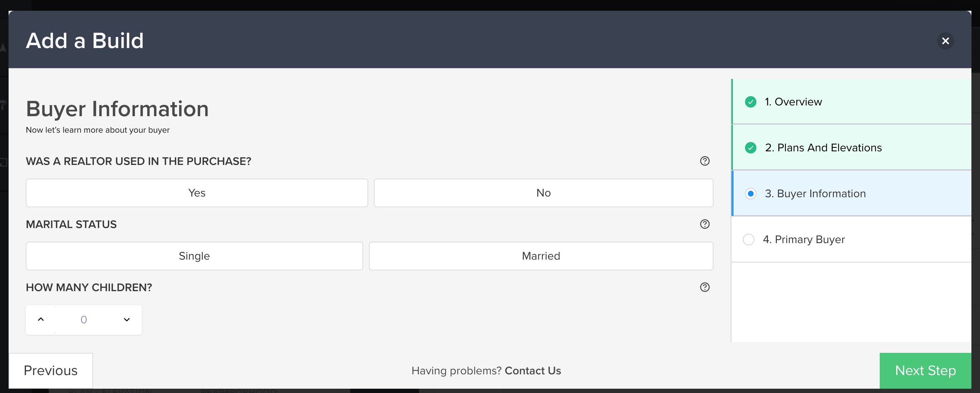The image size is (980, 393).
Task: Choose Single marital status
Action: tap(194, 256)
